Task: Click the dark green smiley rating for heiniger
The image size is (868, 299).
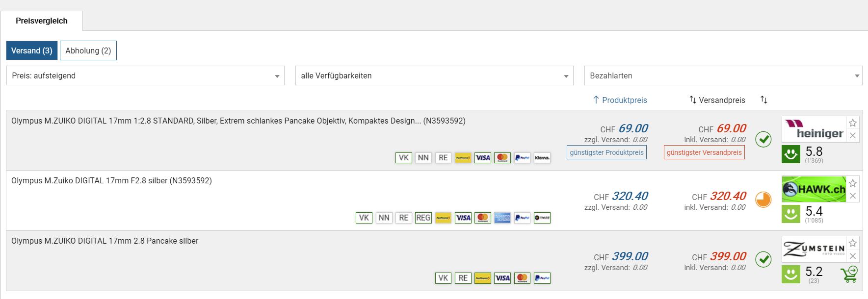Action: 790,154
